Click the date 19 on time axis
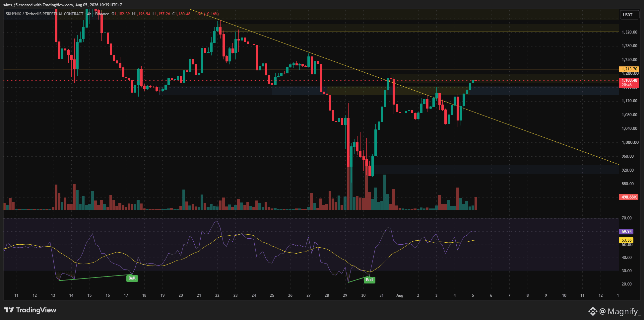The height and width of the screenshot is (320, 644). click(162, 295)
